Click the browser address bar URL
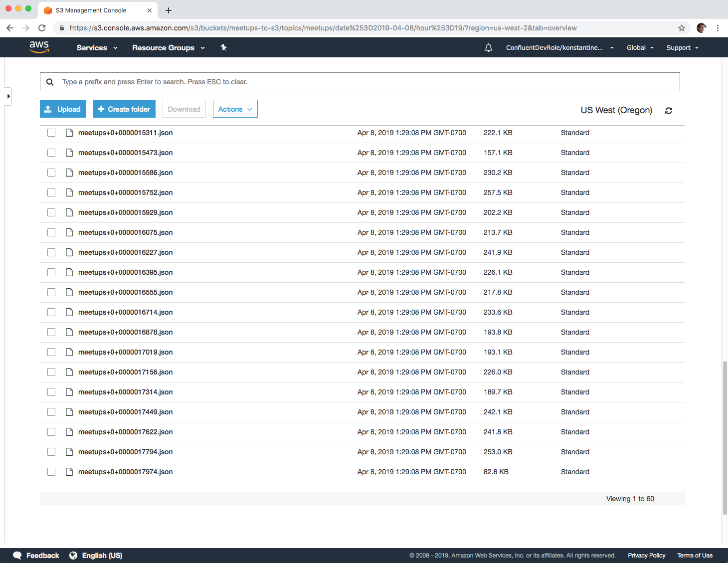 click(323, 28)
